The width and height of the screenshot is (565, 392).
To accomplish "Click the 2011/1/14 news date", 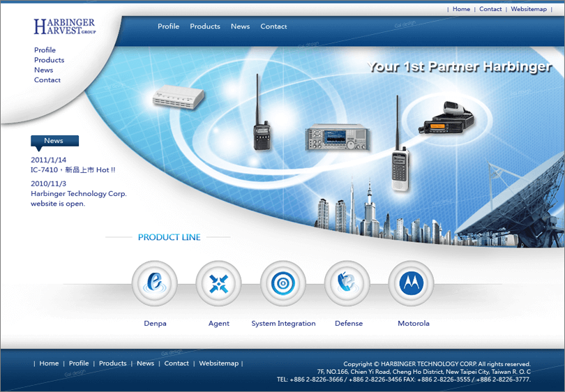I will click(x=49, y=160).
